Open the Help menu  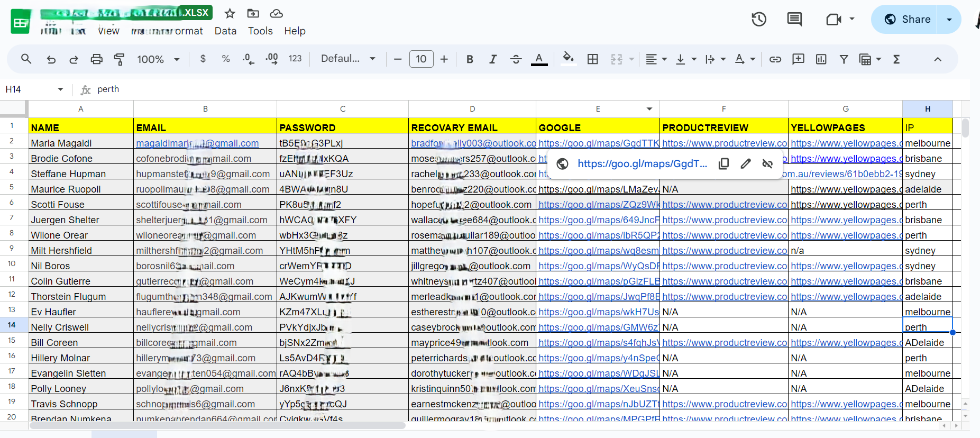click(295, 31)
